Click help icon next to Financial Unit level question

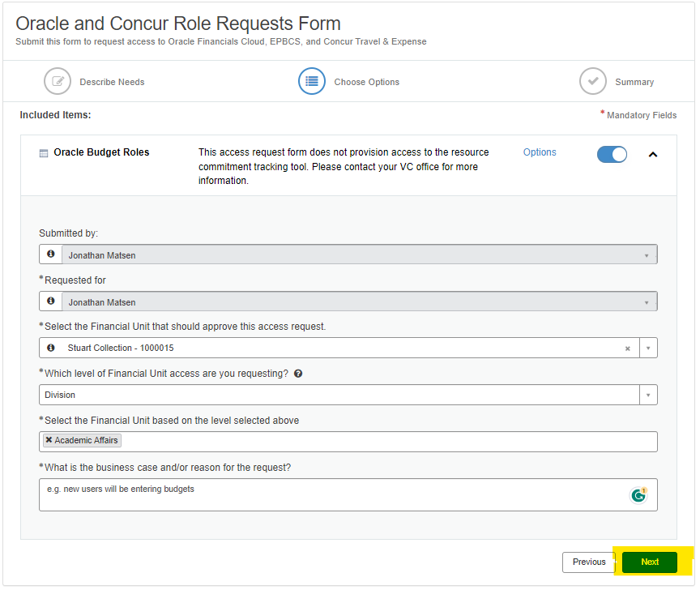[298, 374]
